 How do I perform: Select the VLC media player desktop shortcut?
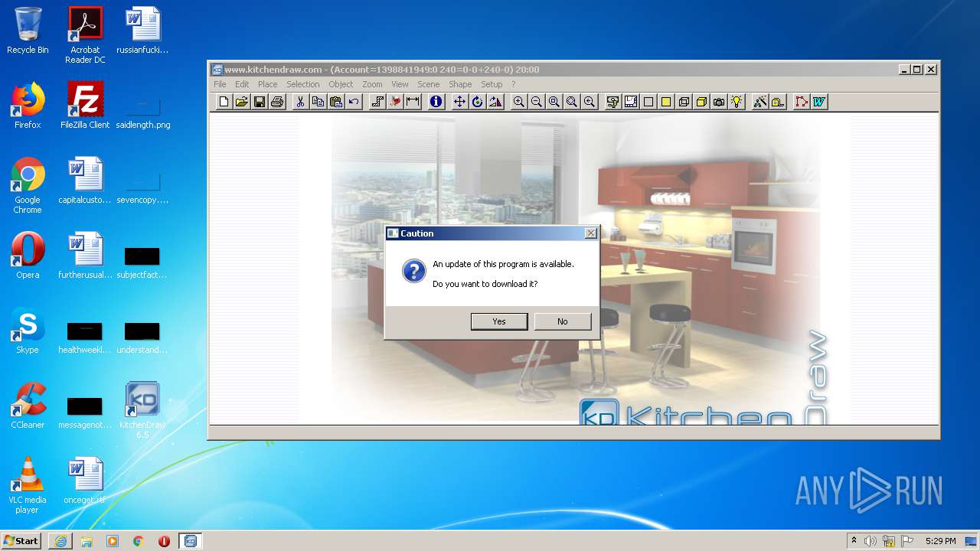click(28, 485)
